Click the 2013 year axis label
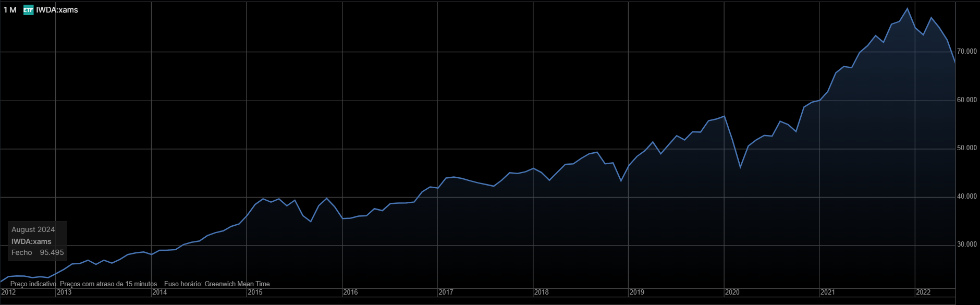 click(x=64, y=292)
